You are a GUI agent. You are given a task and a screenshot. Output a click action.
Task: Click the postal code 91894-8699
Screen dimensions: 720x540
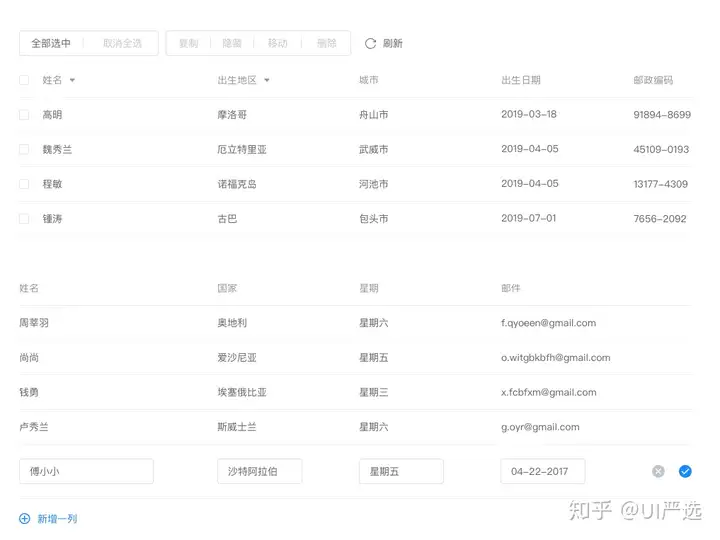662,115
